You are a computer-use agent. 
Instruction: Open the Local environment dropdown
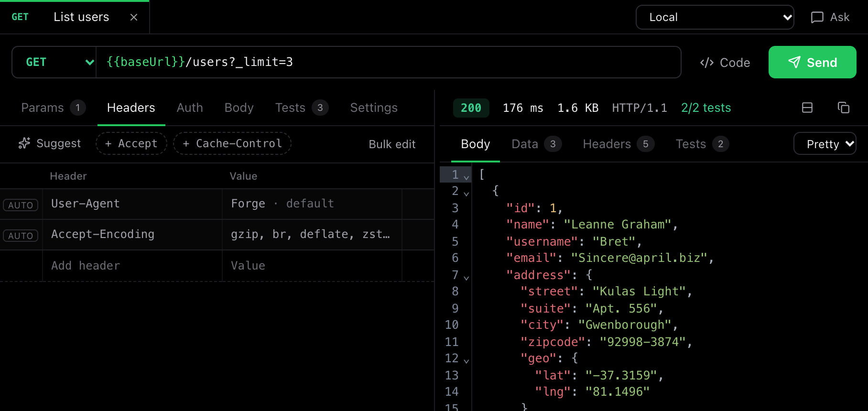(x=715, y=17)
